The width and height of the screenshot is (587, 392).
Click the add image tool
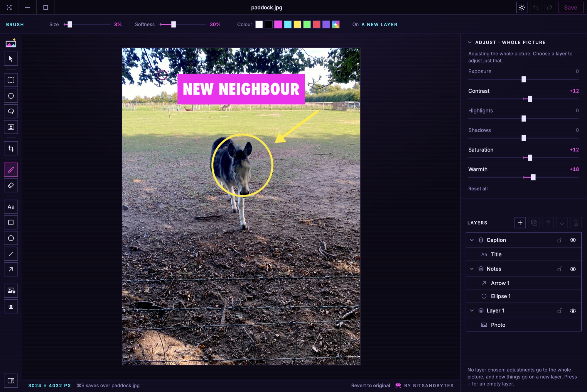pos(11,291)
